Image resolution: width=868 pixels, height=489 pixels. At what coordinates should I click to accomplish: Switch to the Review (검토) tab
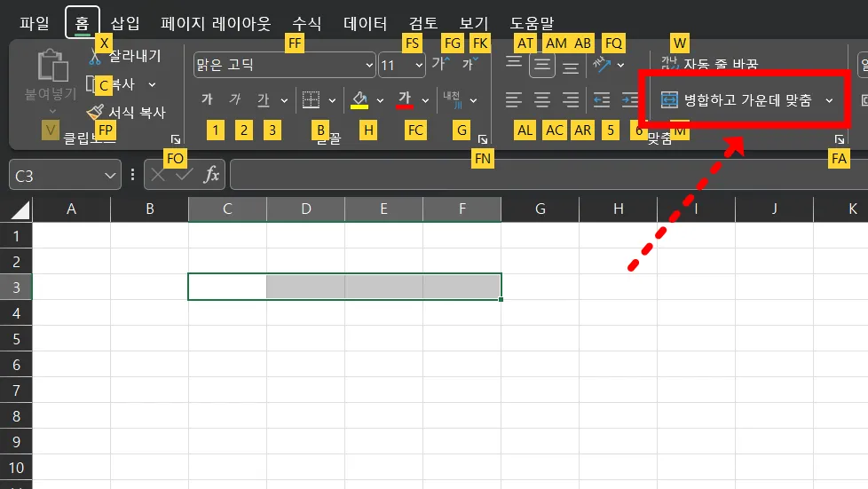[423, 23]
